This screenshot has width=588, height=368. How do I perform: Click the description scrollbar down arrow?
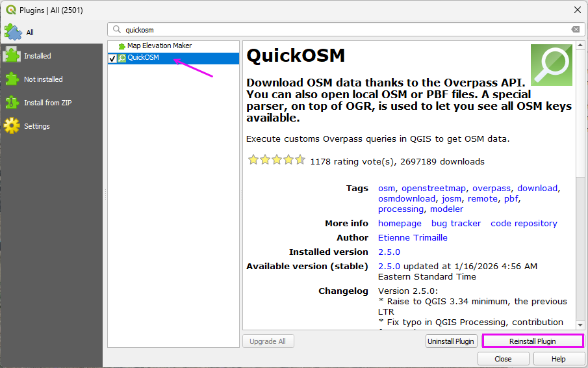point(580,324)
